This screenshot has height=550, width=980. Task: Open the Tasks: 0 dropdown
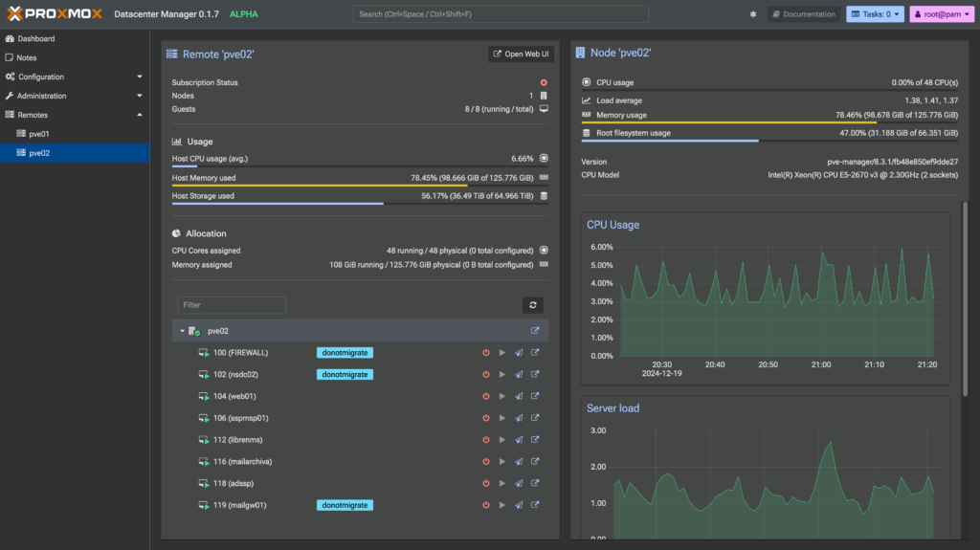(875, 14)
